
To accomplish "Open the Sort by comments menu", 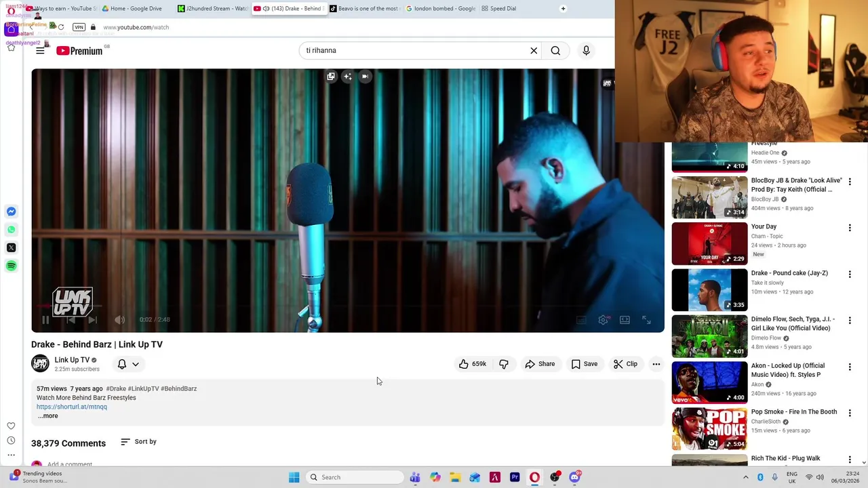I will pos(138,442).
